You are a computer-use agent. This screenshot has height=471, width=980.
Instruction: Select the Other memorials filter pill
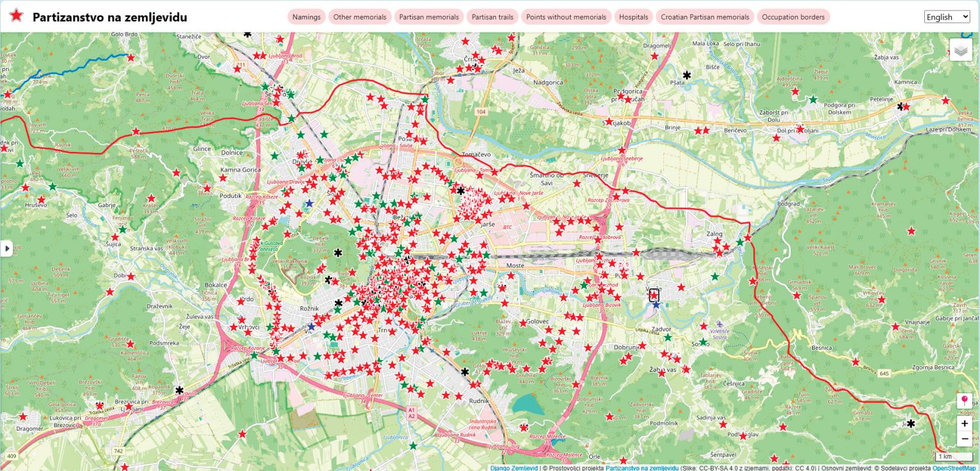pos(360,17)
